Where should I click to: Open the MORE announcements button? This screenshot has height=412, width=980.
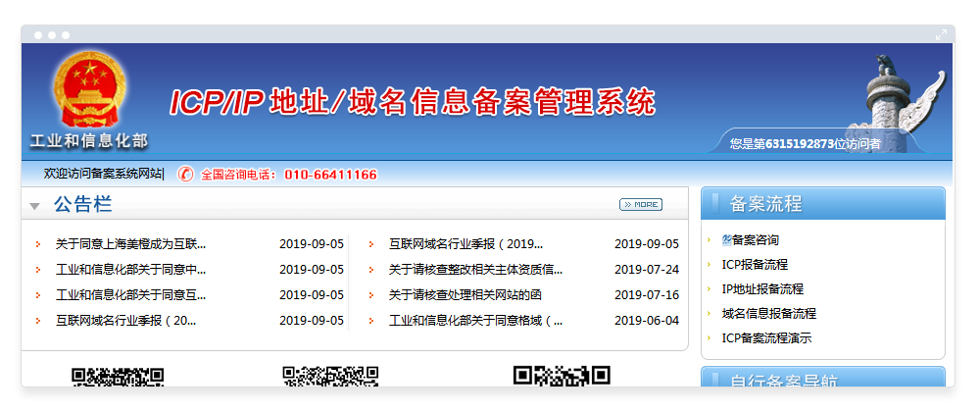pos(641,205)
